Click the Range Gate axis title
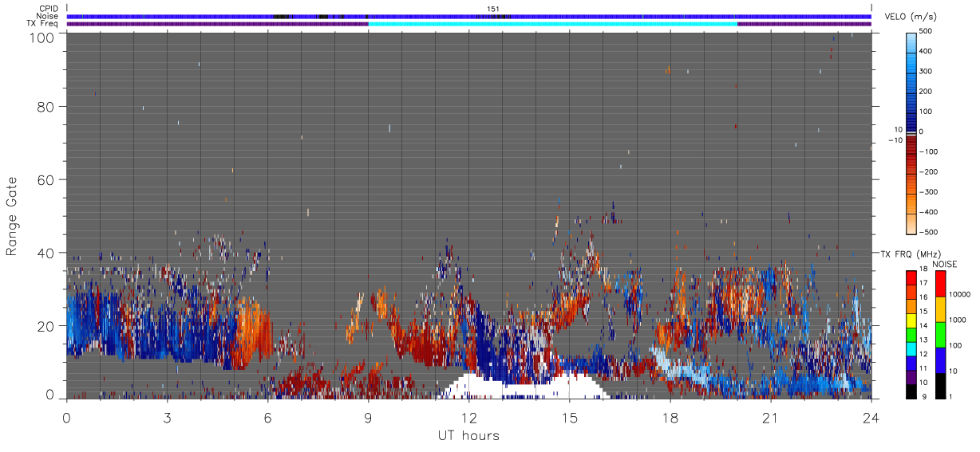 pos(12,216)
